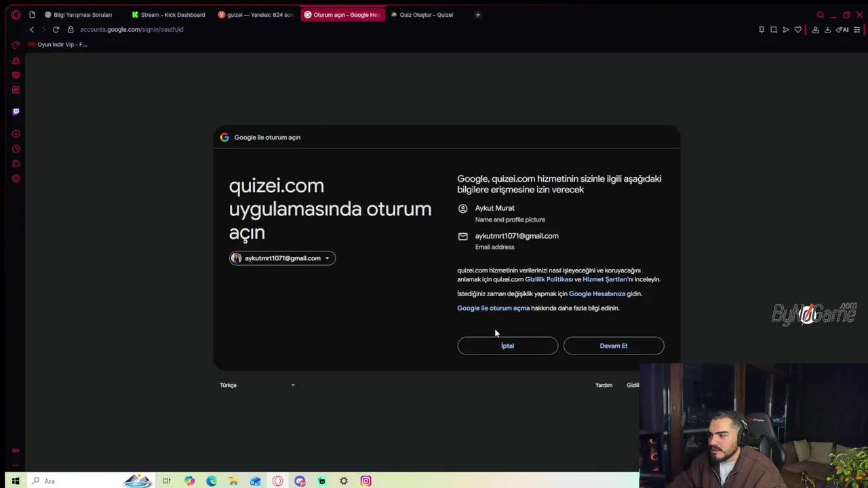Open File Explorer from the taskbar
Image resolution: width=868 pixels, height=488 pixels.
click(x=233, y=481)
